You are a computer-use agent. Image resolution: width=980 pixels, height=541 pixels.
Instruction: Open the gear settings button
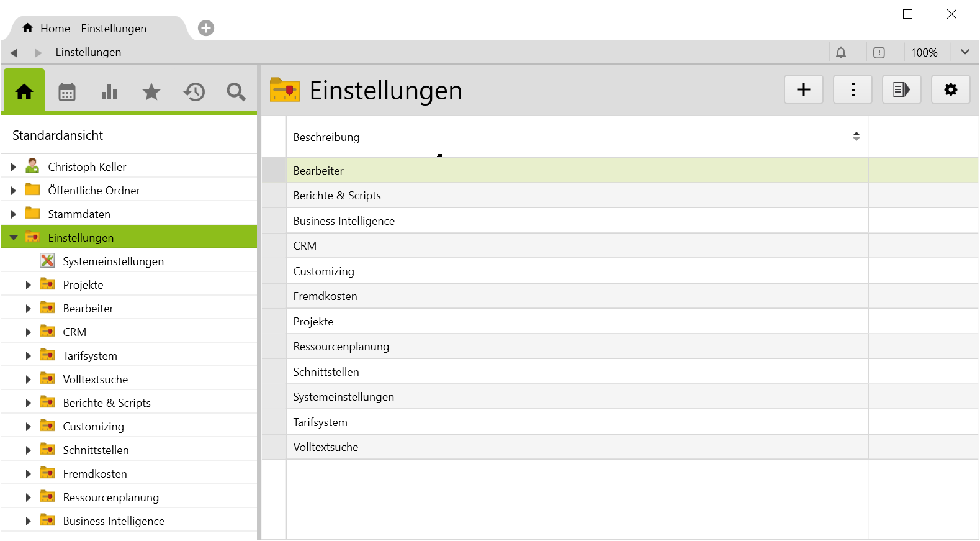(950, 90)
